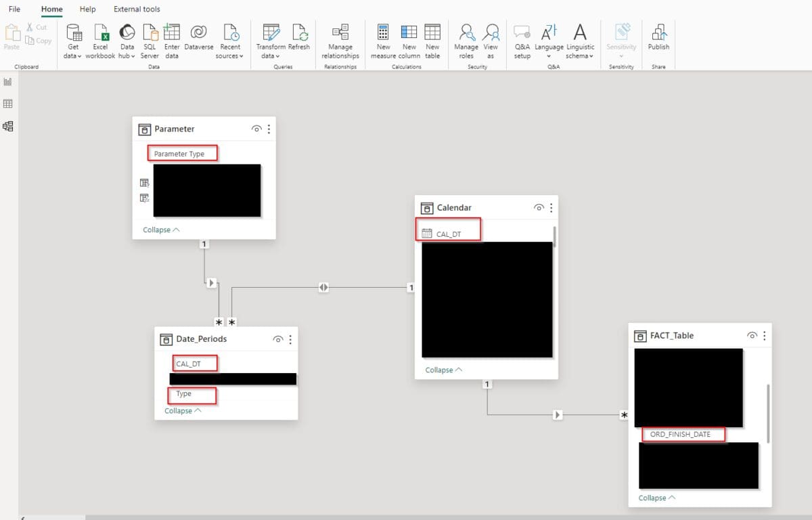Create a New measure

pos(383,39)
